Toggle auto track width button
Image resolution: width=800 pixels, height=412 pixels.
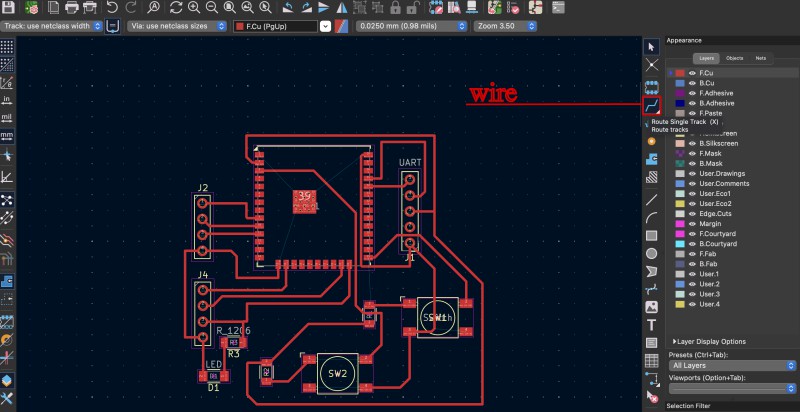pos(113,26)
